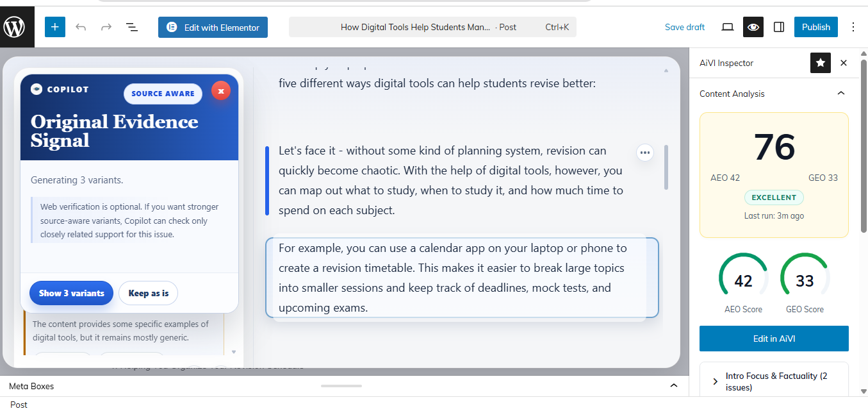This screenshot has height=411, width=868.
Task: Close the AiVI Inspector panel
Action: 844,63
